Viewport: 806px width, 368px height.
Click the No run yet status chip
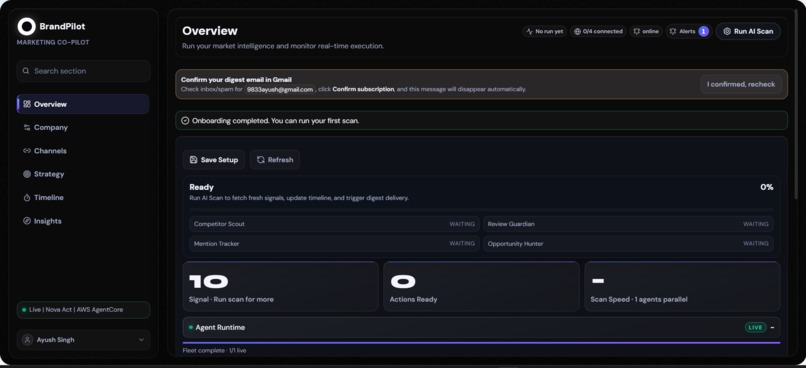coord(544,31)
